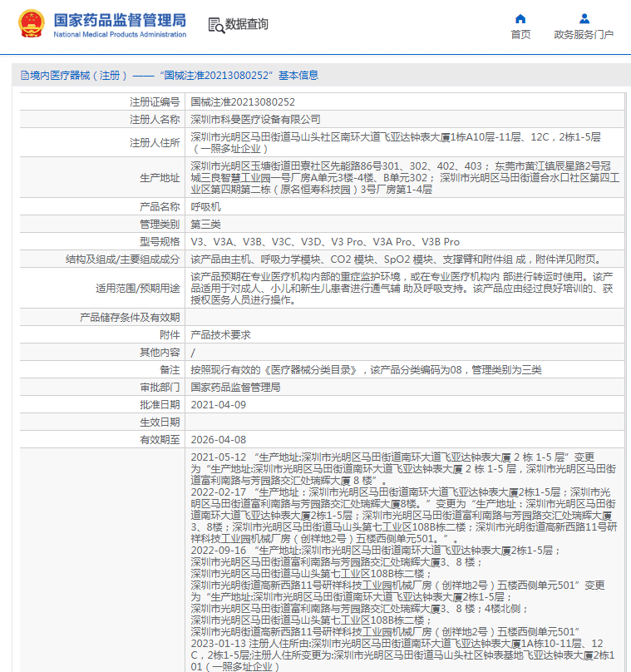Click the expiry date 2026-04-08
The height and width of the screenshot is (672, 631).
[219, 439]
